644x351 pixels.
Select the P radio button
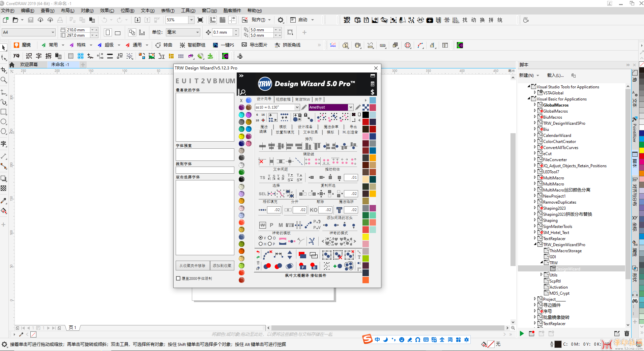point(269,244)
